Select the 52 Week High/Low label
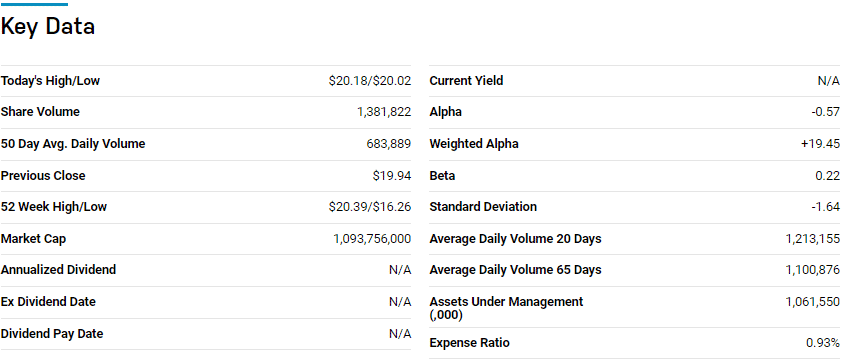Image resolution: width=846 pixels, height=360 pixels. click(53, 207)
